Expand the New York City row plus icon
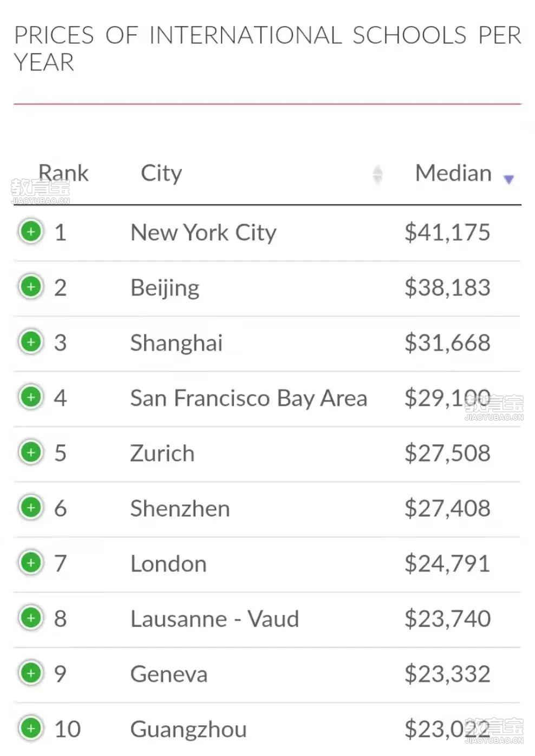 point(31,232)
